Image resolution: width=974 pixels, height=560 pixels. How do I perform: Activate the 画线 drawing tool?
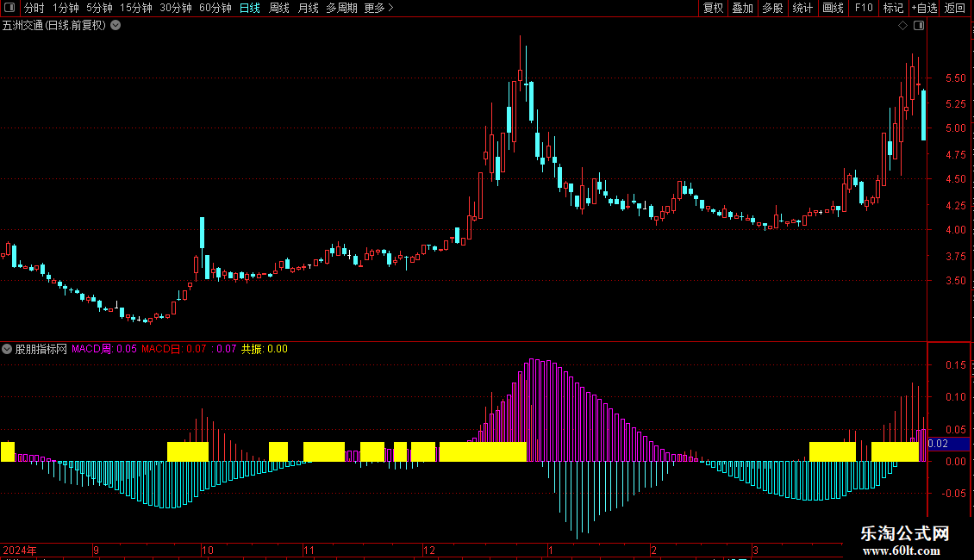833,8
